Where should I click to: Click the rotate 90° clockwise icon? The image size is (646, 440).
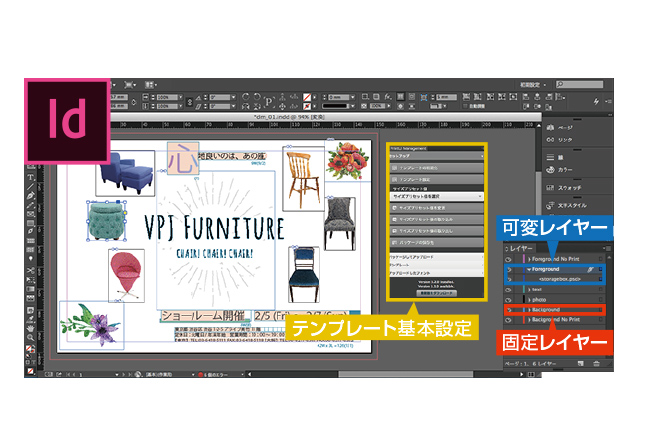pos(246,96)
